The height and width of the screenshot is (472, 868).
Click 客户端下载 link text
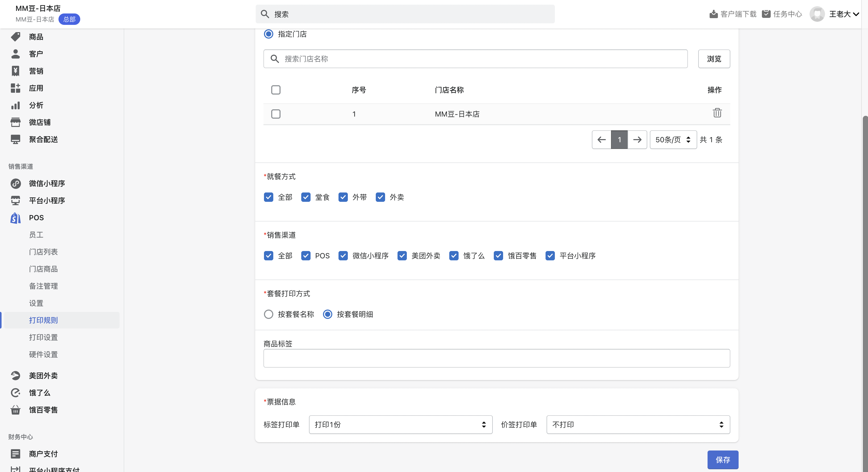738,14
